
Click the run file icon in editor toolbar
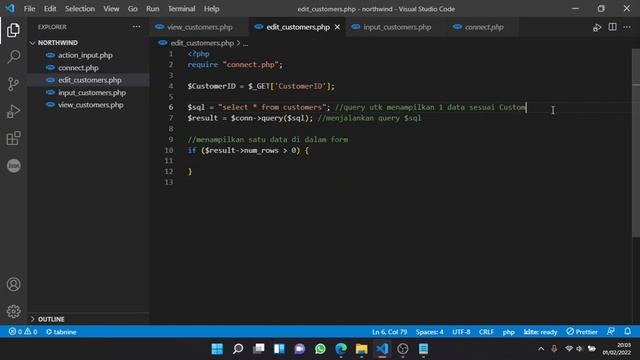[597, 27]
